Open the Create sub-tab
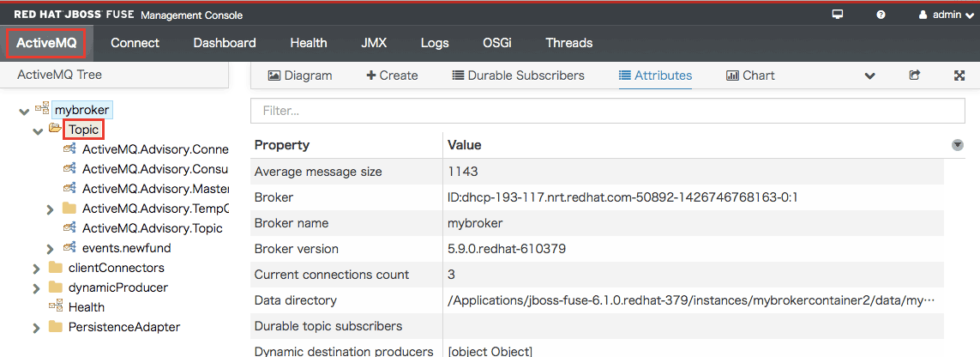 tap(392, 76)
